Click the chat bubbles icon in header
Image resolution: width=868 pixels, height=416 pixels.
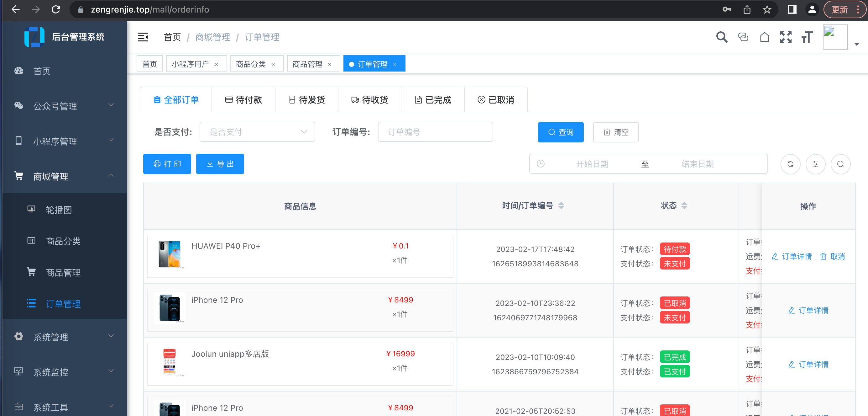pos(743,37)
